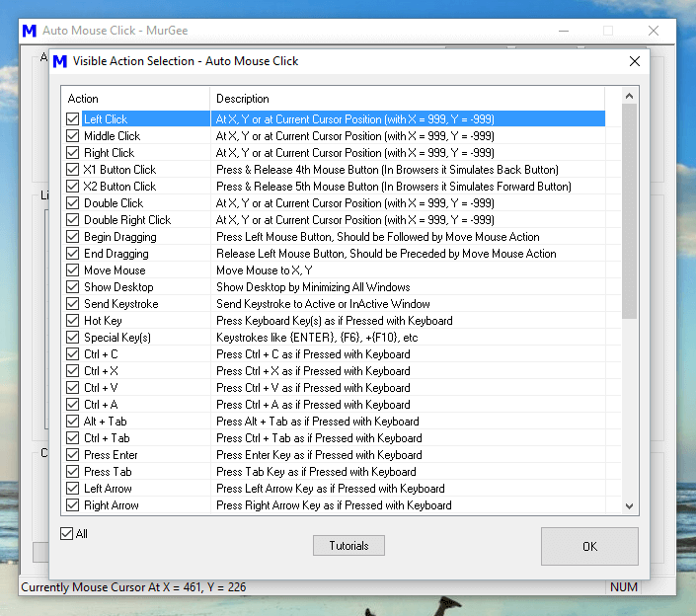696x616 pixels.
Task: Toggle the Press Enter checkbox
Action: tap(72, 455)
